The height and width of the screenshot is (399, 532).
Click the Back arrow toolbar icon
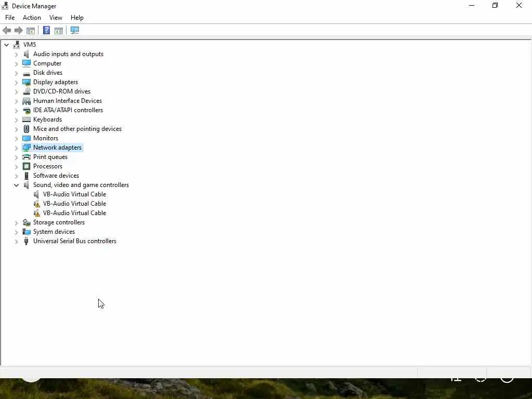7,31
